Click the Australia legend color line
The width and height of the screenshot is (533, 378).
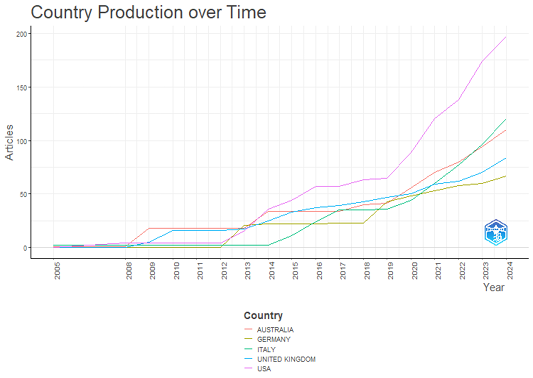[248, 330]
